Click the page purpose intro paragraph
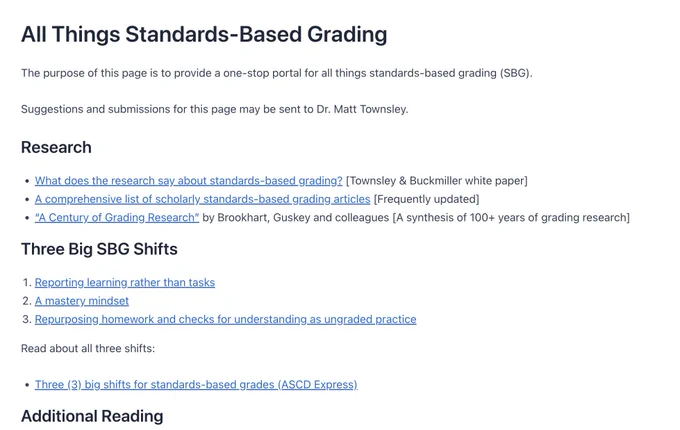Screen dimensions: 680x430 click(x=277, y=73)
